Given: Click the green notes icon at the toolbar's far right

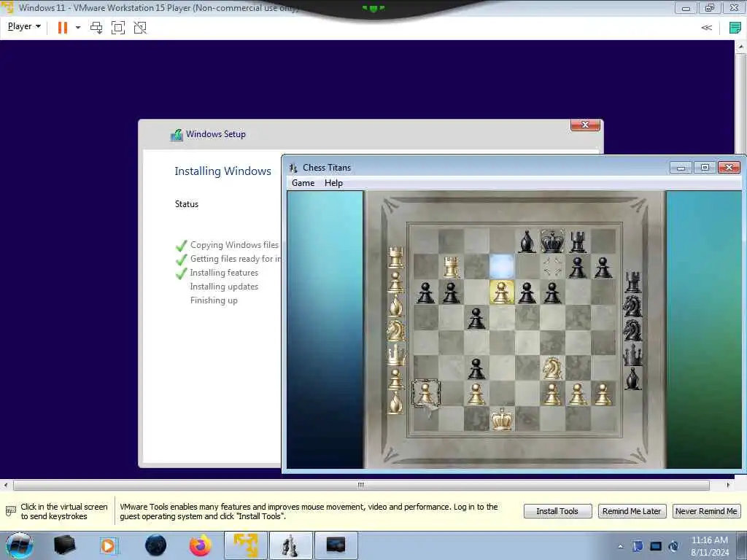Looking at the screenshot, I should pos(735,28).
